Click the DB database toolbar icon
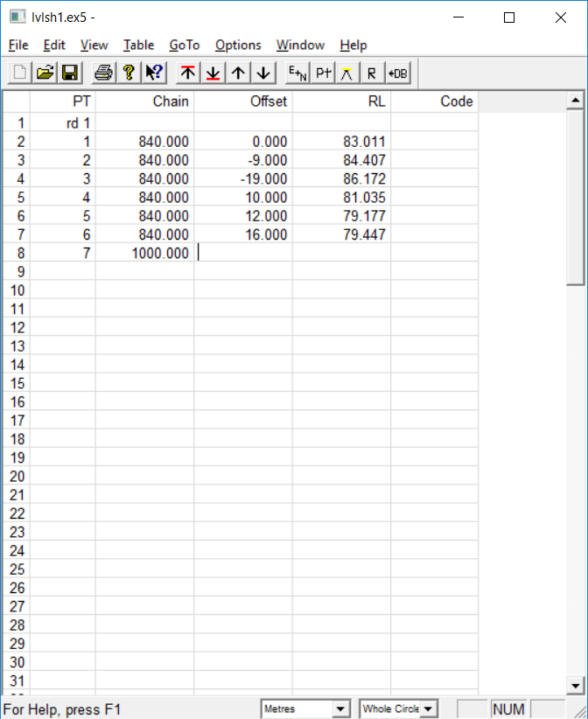Image resolution: width=588 pixels, height=719 pixels. tap(398, 73)
